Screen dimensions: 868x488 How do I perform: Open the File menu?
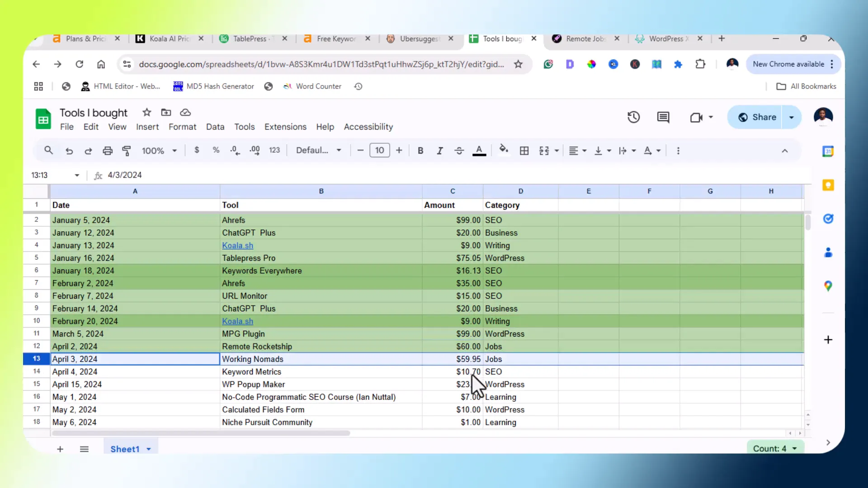click(x=66, y=127)
